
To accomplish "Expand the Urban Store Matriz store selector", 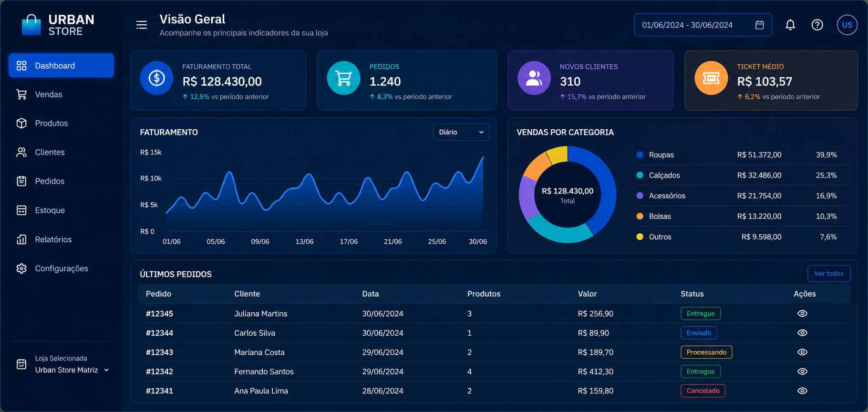I will click(72, 370).
